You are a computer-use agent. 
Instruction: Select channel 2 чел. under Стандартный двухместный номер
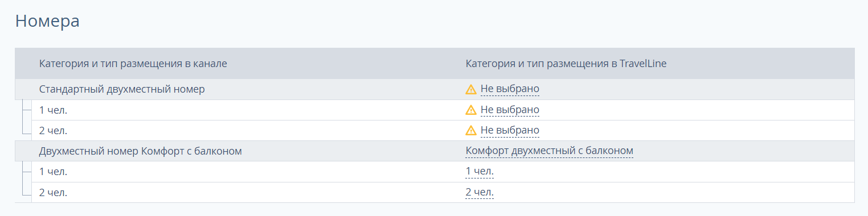[53, 131]
